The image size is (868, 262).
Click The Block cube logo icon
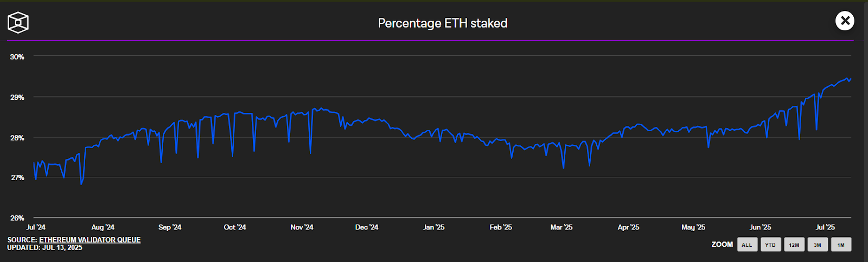pyautogui.click(x=18, y=23)
